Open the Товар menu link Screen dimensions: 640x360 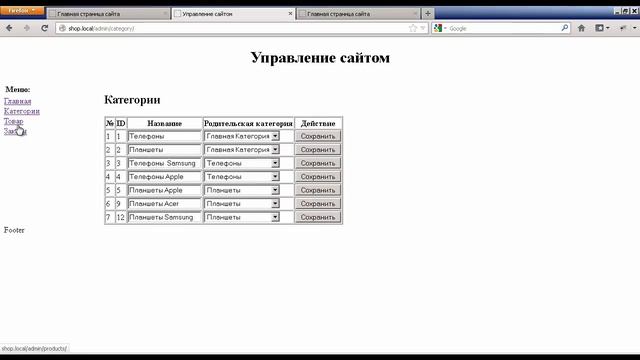tap(13, 121)
